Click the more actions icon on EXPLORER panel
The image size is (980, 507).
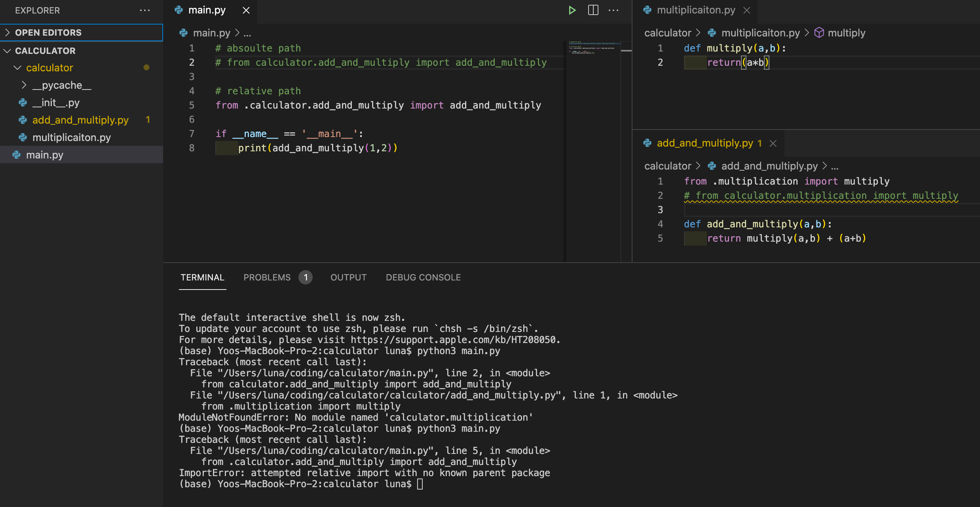(x=144, y=11)
